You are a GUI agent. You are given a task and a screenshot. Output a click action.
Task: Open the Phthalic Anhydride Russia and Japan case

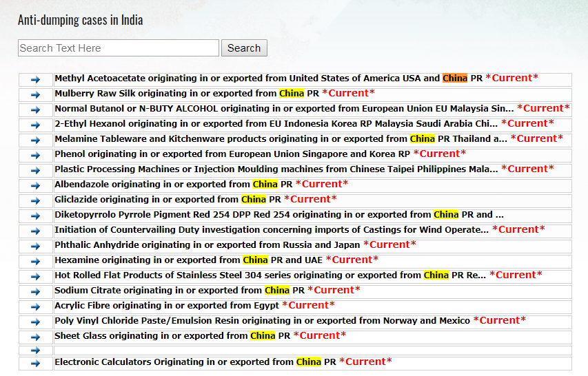pyautogui.click(x=207, y=245)
